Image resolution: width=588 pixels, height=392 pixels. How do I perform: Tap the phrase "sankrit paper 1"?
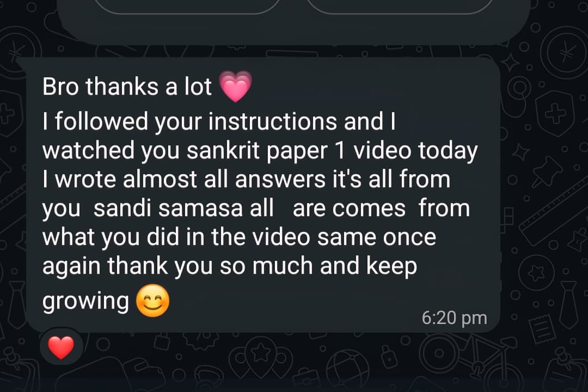[265, 151]
